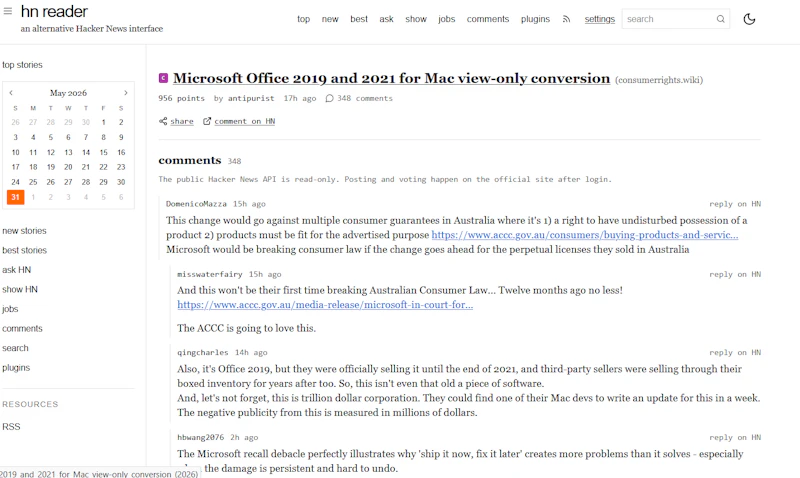
Task: Select highlighted date 31 in calendar
Action: point(15,197)
